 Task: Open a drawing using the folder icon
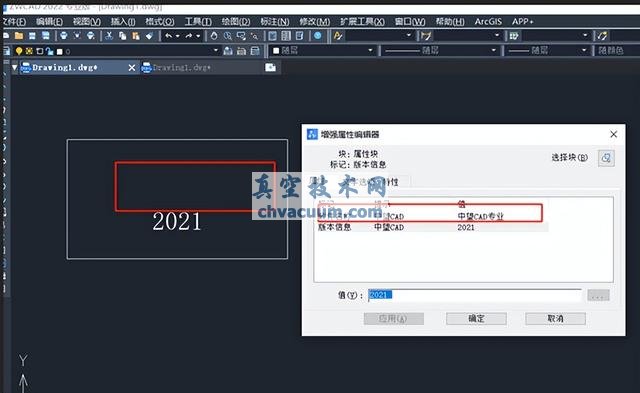tap(19, 36)
